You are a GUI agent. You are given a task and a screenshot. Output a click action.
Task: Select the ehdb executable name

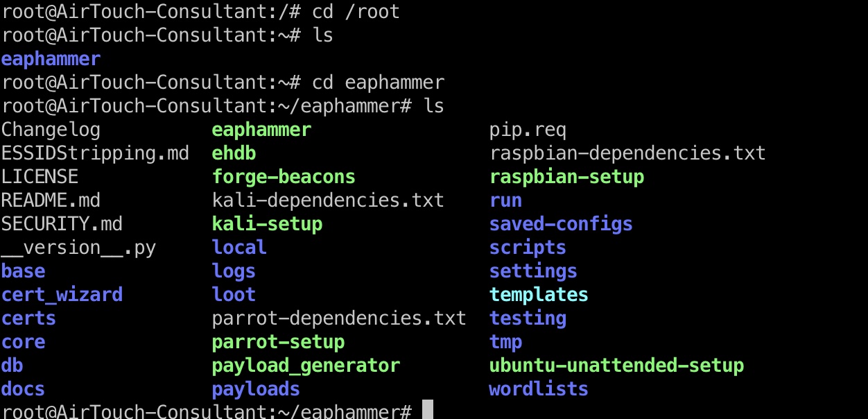(234, 153)
